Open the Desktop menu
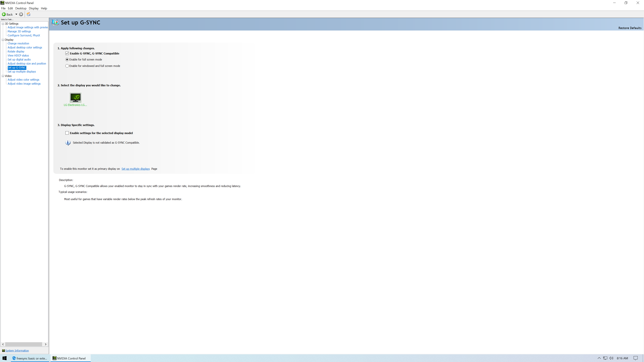This screenshot has height=362, width=644. click(21, 8)
